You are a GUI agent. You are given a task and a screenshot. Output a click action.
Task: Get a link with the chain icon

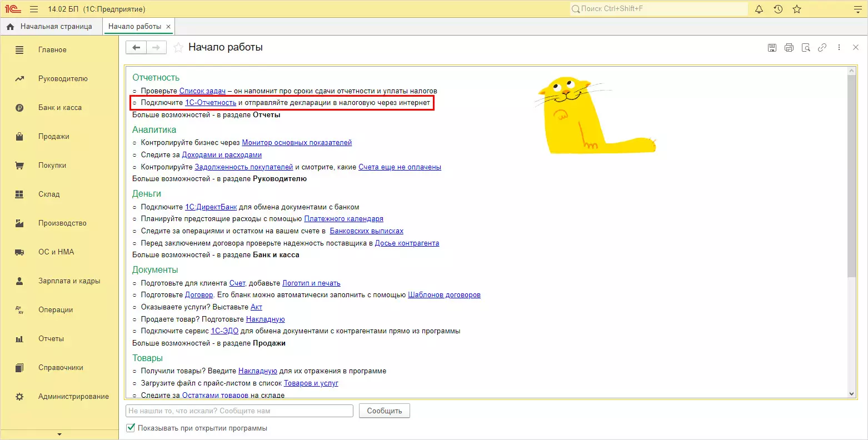click(x=822, y=48)
